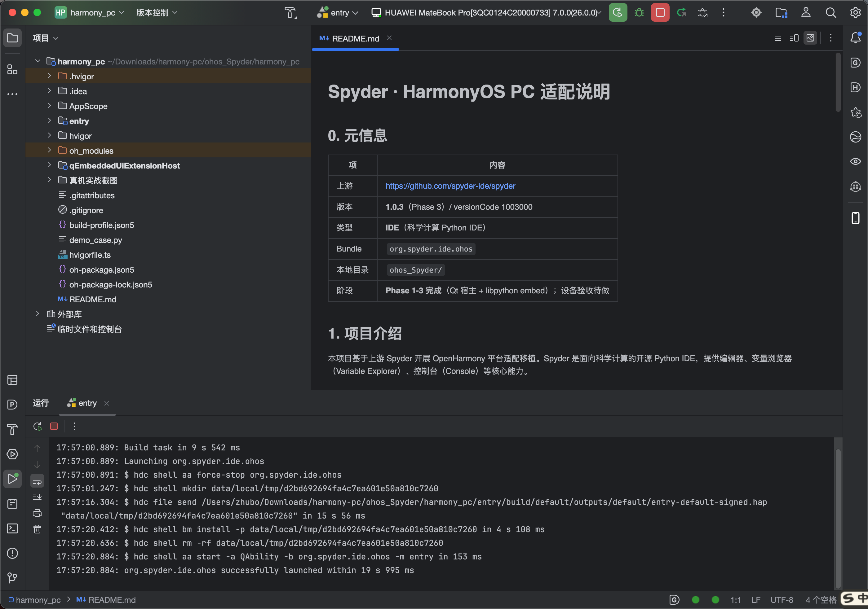The image size is (868, 609).
Task: Collapse the harmony_pc root node
Action: pyautogui.click(x=38, y=61)
